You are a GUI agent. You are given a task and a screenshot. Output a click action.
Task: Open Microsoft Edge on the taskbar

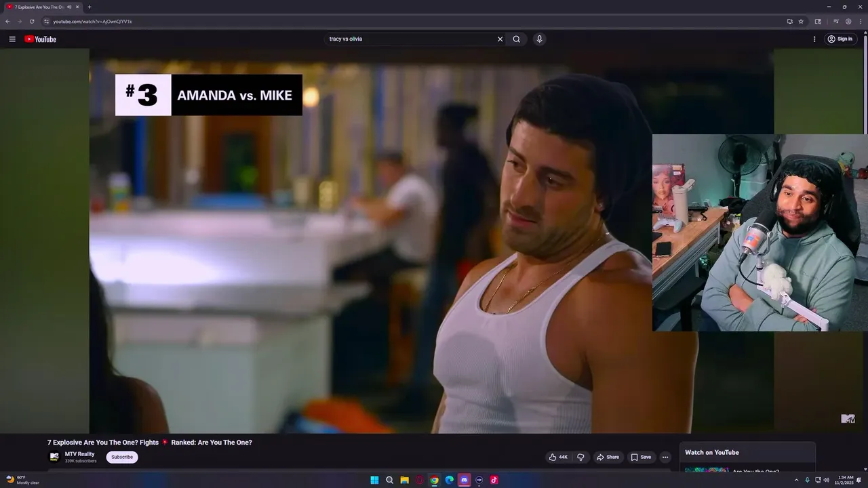449,480
